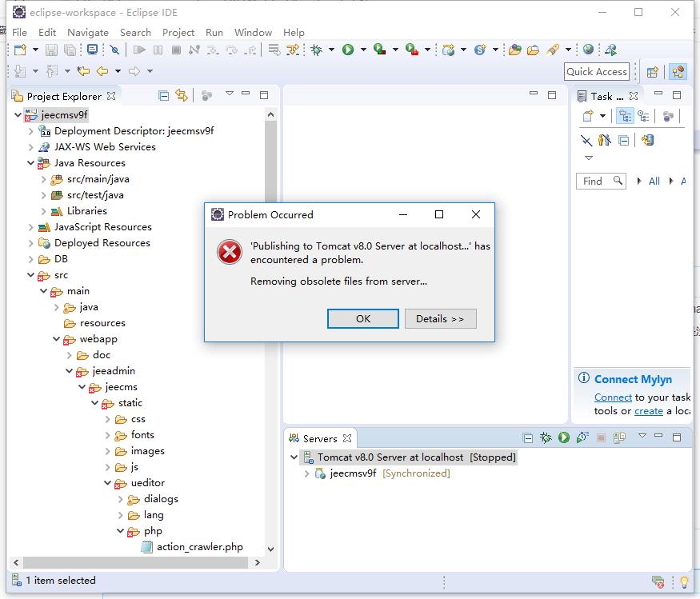700x599 pixels.
Task: Click the New file wizard toolbar icon
Action: tap(20, 50)
